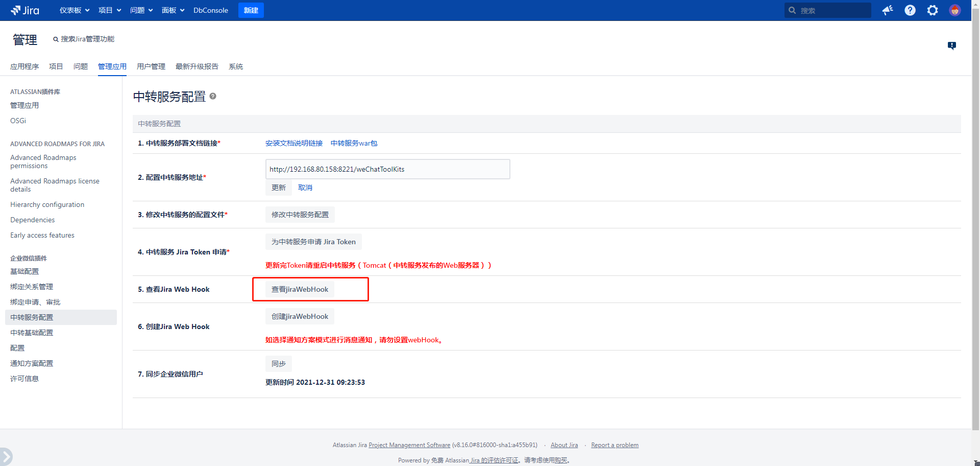This screenshot has height=466, width=980.
Task: Click the 新建 create button
Action: point(251,10)
